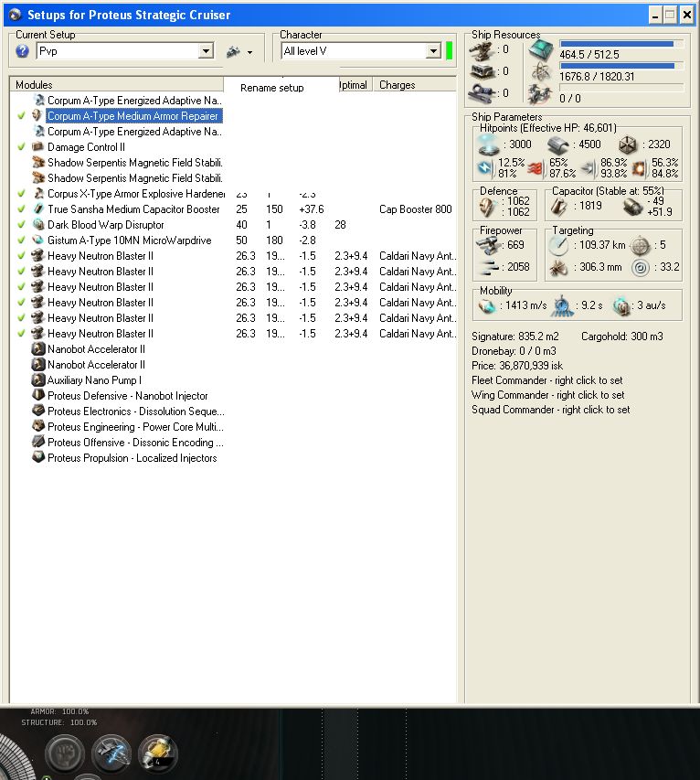The width and height of the screenshot is (700, 780).
Task: Toggle checkmark of the first Heavy Neutron Blaster II
Action: coord(21,255)
